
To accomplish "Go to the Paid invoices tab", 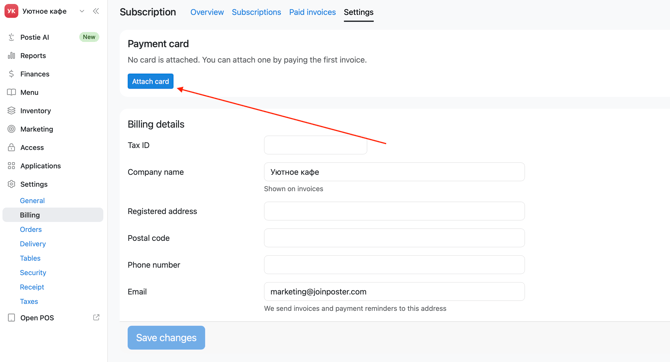I will pyautogui.click(x=312, y=12).
